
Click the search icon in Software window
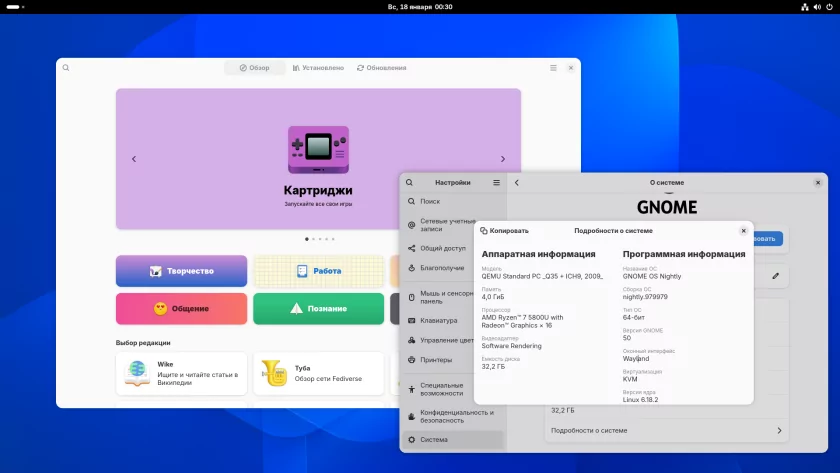coord(66,68)
